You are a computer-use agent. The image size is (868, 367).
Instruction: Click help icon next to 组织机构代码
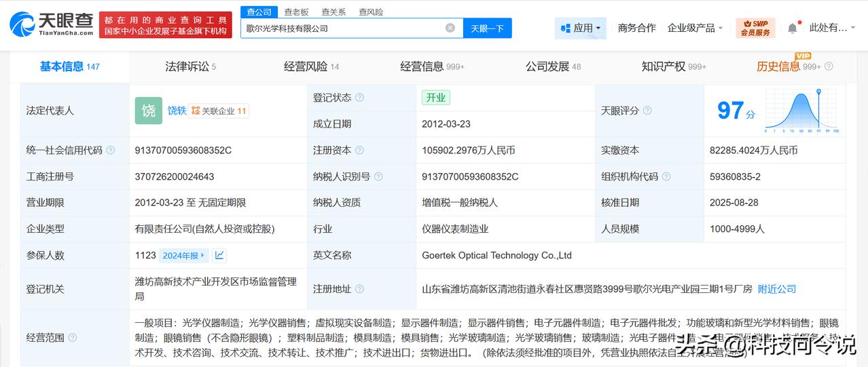(666, 176)
